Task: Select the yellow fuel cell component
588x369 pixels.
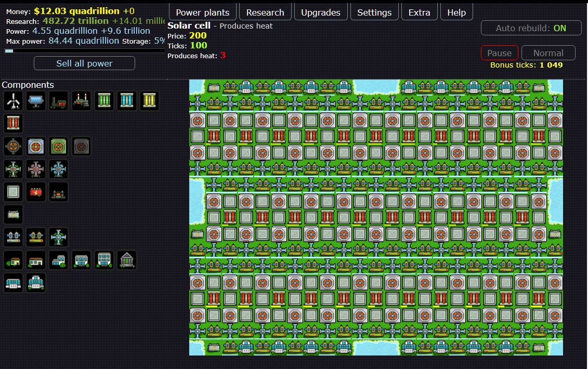Action: pyautogui.click(x=149, y=101)
